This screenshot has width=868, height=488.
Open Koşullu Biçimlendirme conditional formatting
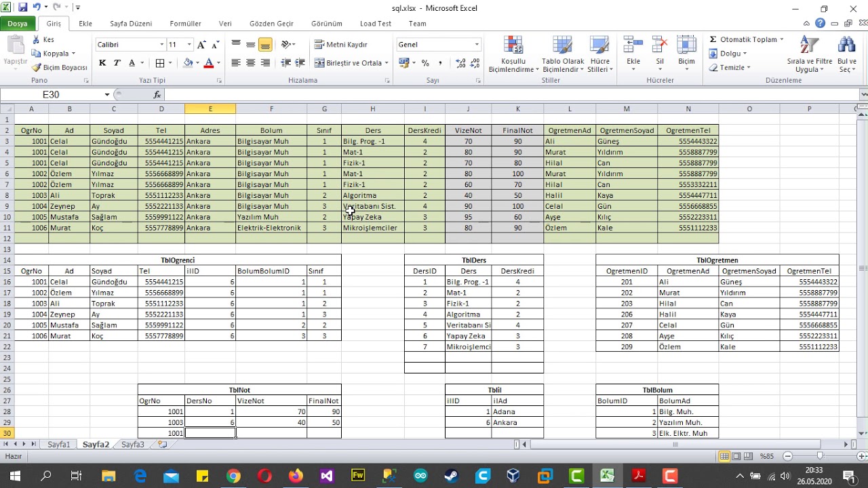pos(513,54)
